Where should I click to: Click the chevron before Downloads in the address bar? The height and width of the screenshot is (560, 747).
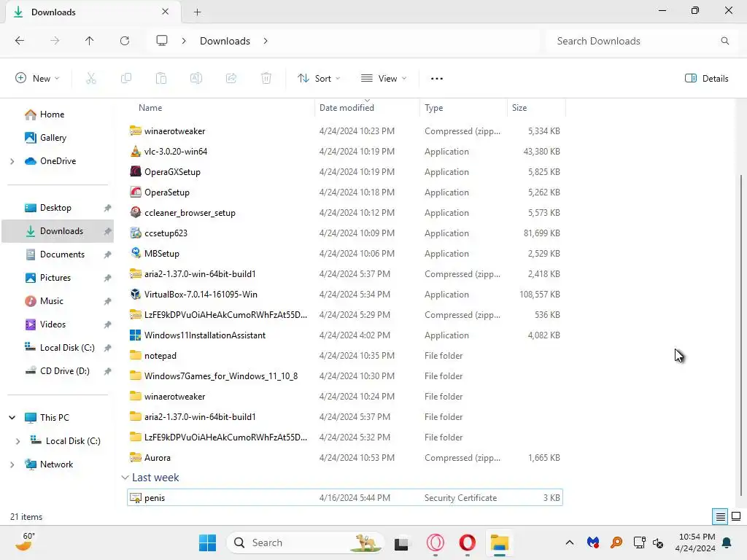coord(183,41)
